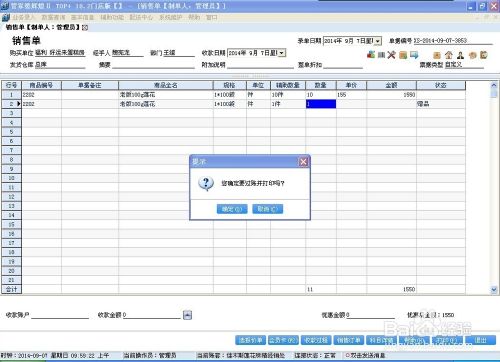Click the rightmost notebook icon in toolbar
Screen dimensions: 500x362
(x=484, y=55)
